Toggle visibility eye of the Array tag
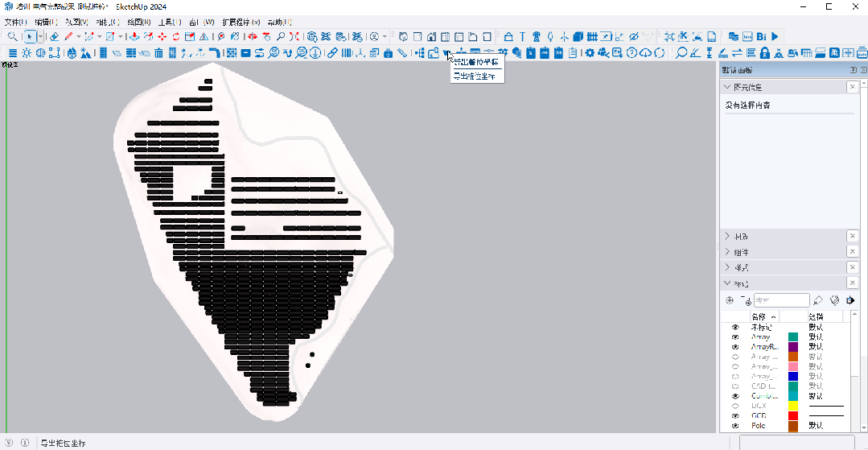Viewport: 868px width, 450px height. (x=734, y=336)
